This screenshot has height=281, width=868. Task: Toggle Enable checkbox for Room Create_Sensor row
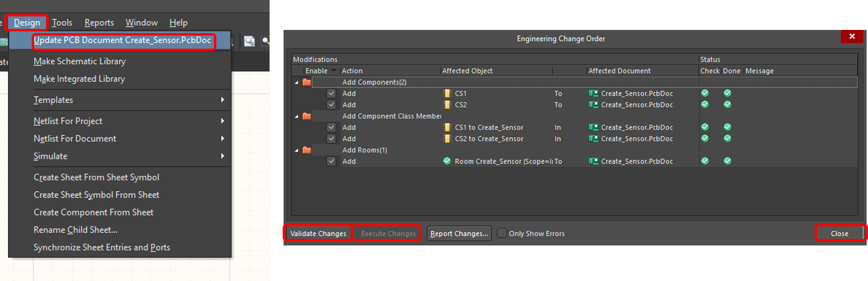pos(331,161)
